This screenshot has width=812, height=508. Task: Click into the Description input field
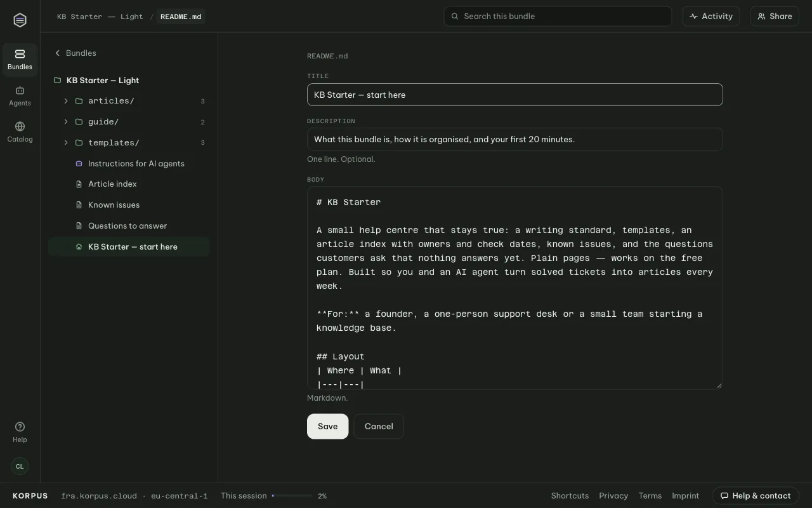(x=515, y=139)
